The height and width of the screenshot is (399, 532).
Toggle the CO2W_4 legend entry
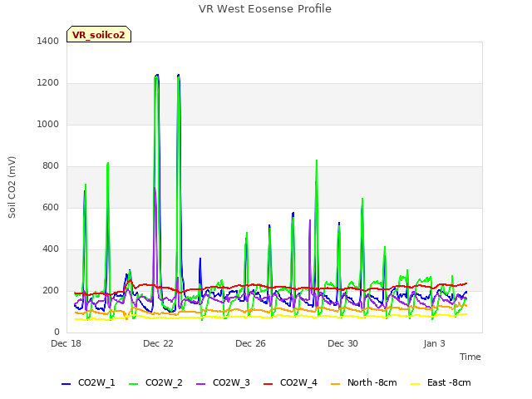pos(290,382)
